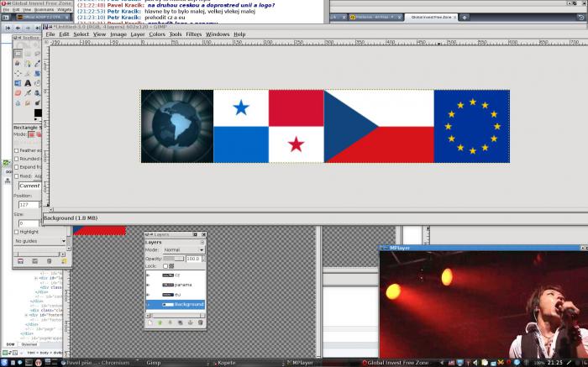Switch to Gimp in the taskbar

click(154, 363)
